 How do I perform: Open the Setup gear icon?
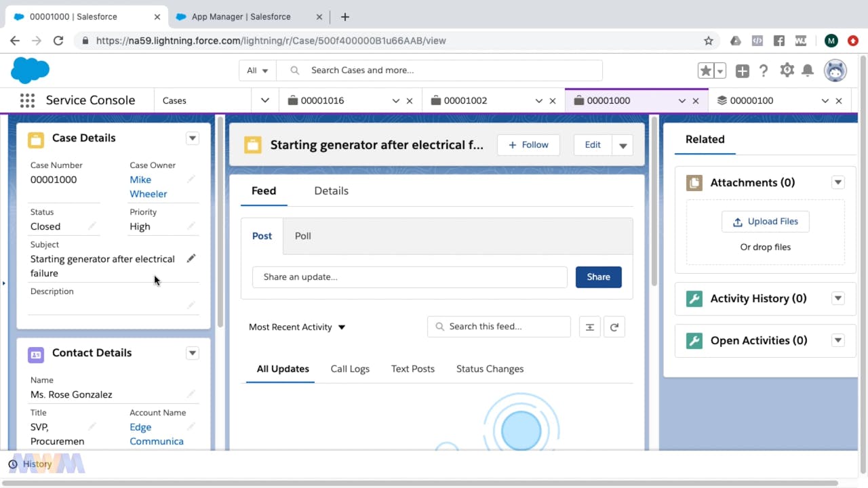(787, 70)
